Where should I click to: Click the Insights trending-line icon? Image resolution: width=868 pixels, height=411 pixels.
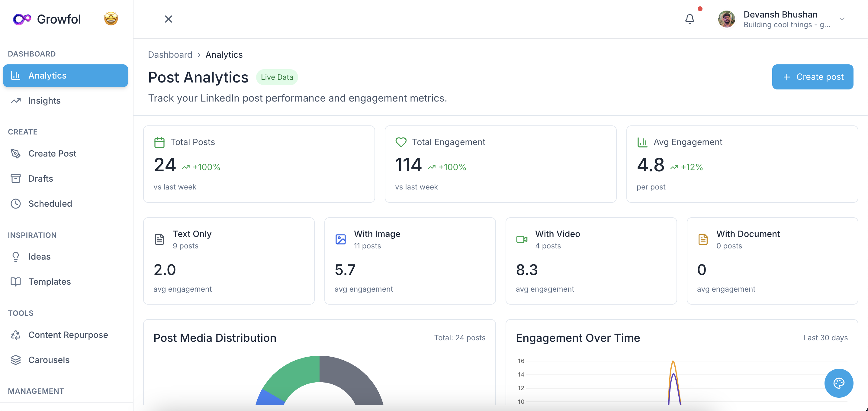(x=15, y=100)
